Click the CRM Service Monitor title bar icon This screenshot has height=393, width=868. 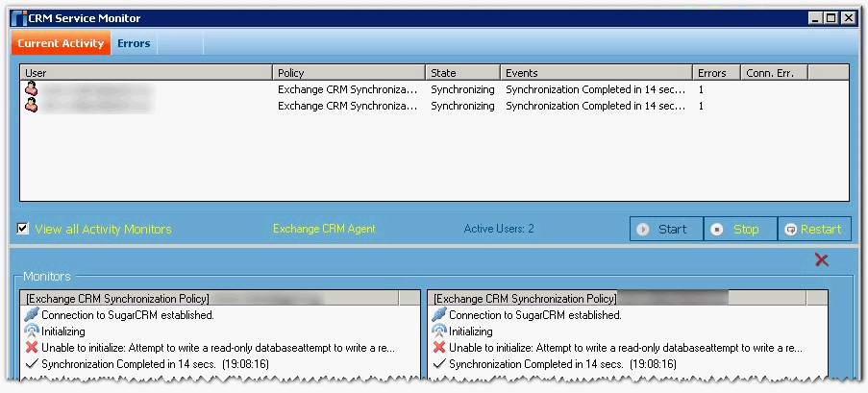pos(18,17)
